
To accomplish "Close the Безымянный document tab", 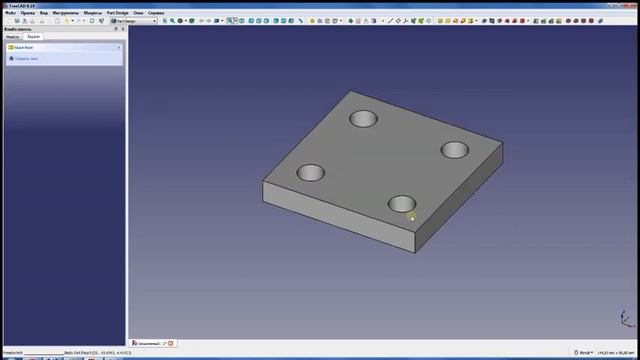I will click(x=171, y=343).
